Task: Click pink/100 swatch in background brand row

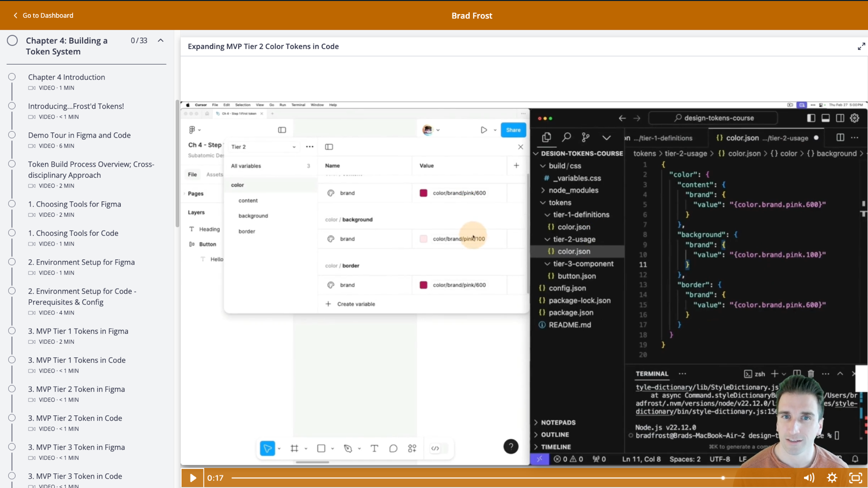Action: (424, 239)
